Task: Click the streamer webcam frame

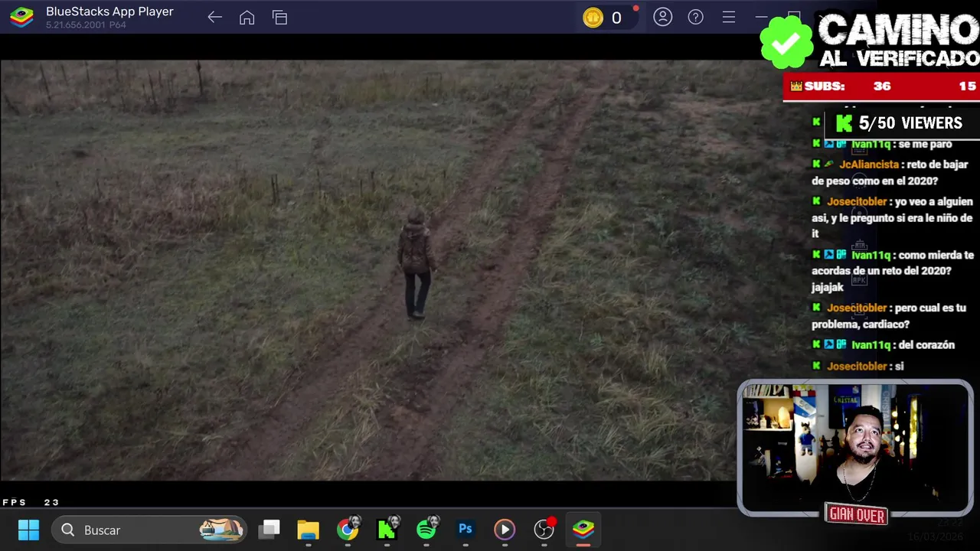Action: point(855,448)
